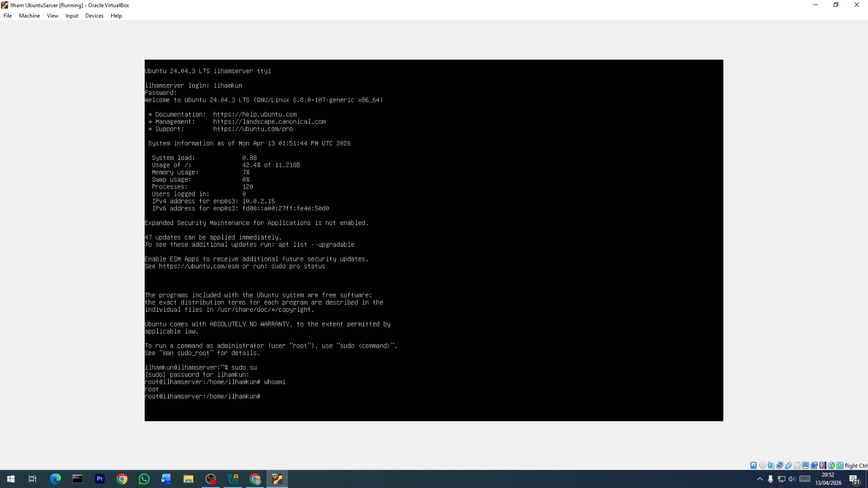
Task: Open the Help menu
Action: (116, 16)
